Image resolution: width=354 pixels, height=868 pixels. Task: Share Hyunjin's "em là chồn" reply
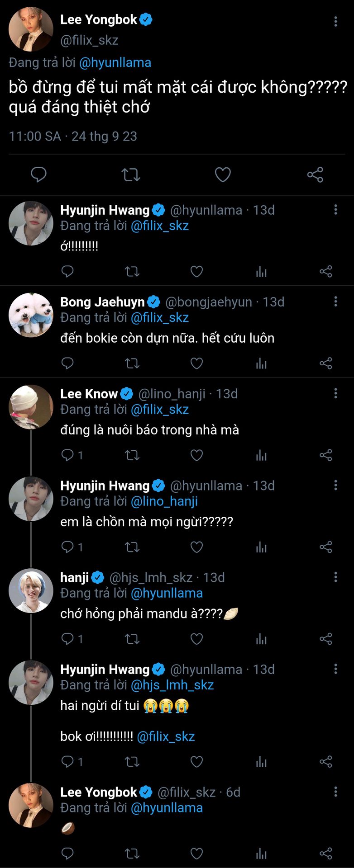(326, 547)
